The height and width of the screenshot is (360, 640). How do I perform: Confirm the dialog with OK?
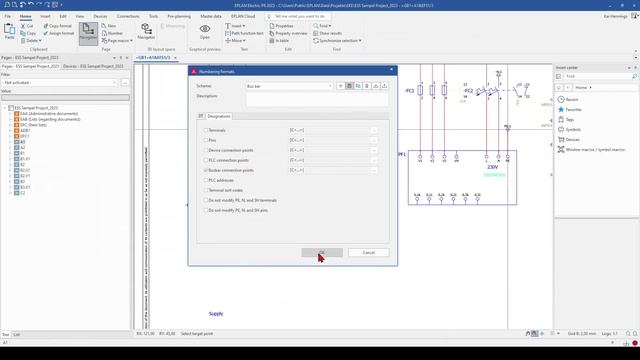pos(322,253)
